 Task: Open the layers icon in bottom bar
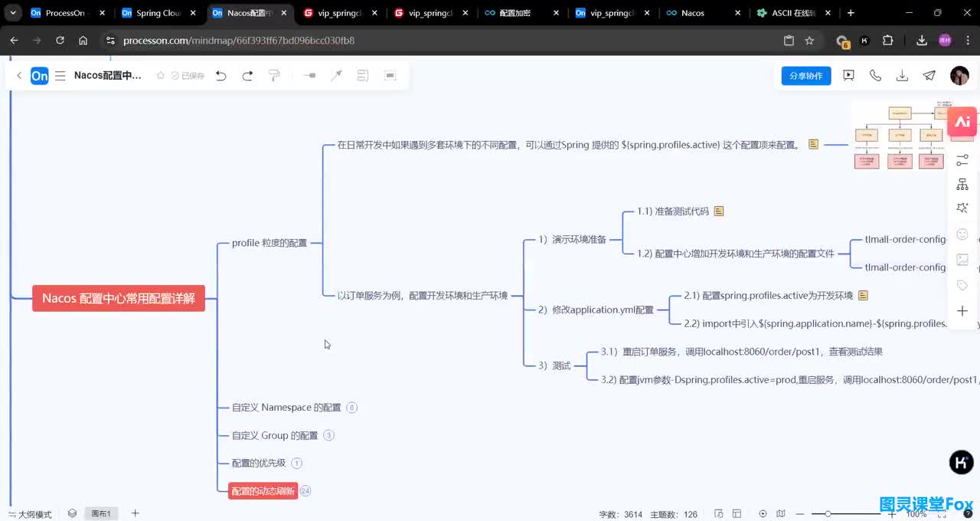point(72,513)
